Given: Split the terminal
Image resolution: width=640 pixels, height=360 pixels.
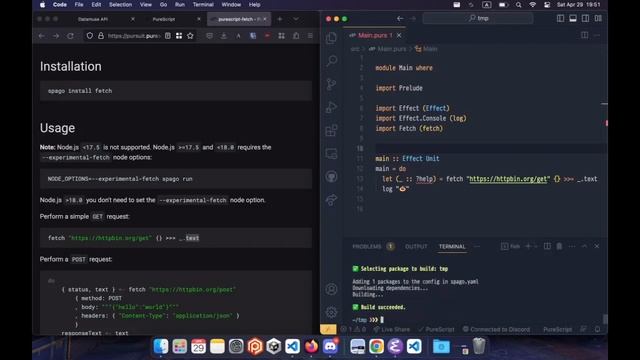Looking at the screenshot, I should pos(547,247).
